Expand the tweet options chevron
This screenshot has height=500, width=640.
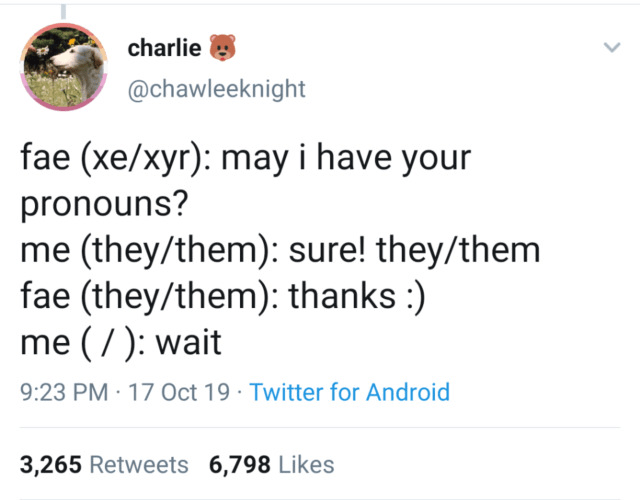pos(609,48)
